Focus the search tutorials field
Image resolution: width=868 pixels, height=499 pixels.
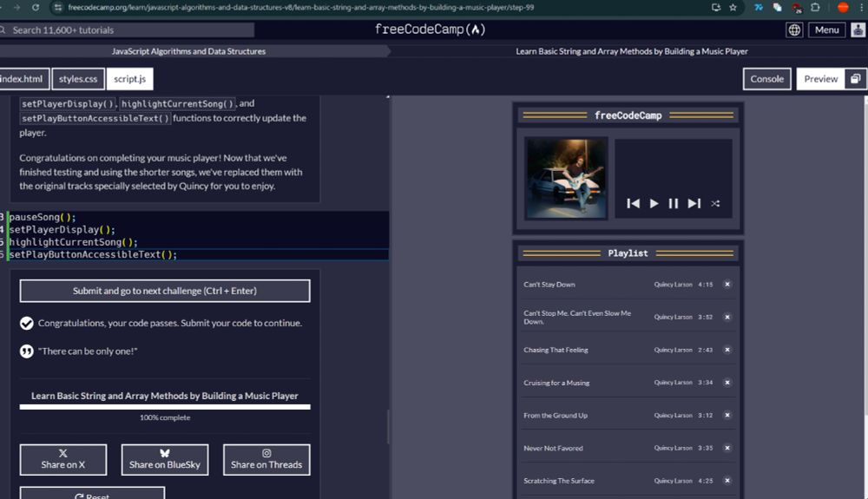(x=128, y=30)
